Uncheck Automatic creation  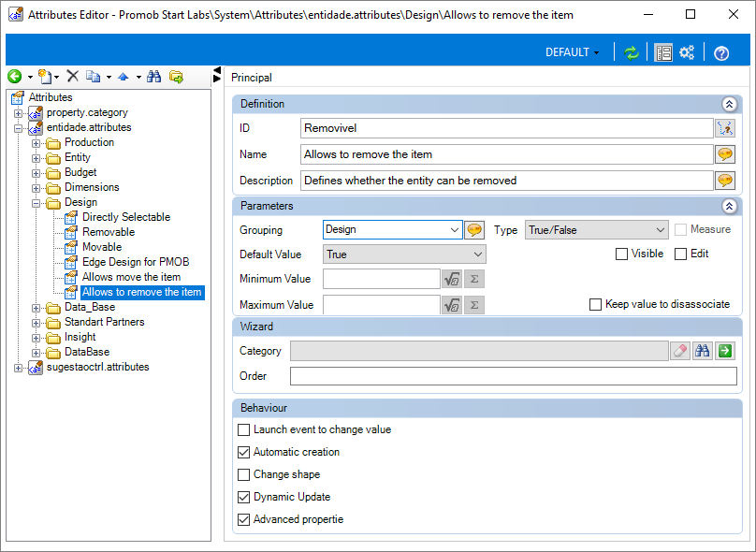point(244,452)
